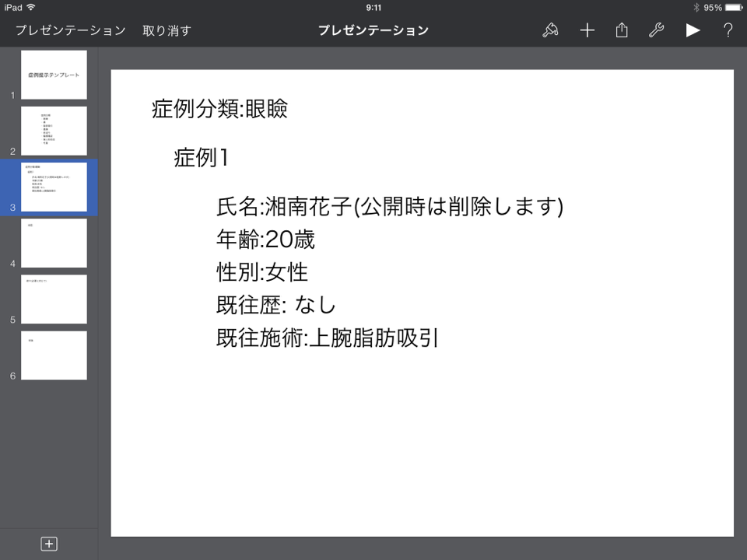
Task: Select slide 1 thumbnail in navigator
Action: pos(54,75)
